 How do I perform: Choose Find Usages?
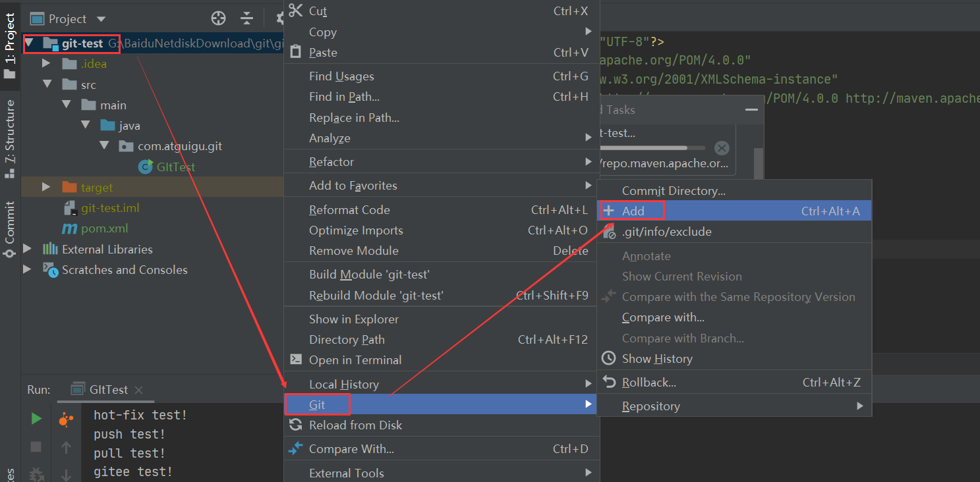point(442,76)
